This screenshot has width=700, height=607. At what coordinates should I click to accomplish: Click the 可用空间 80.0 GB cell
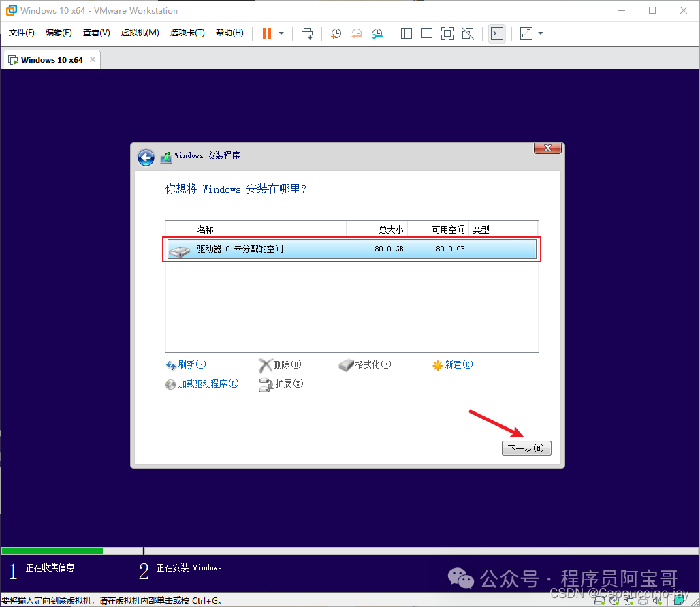pyautogui.click(x=450, y=249)
